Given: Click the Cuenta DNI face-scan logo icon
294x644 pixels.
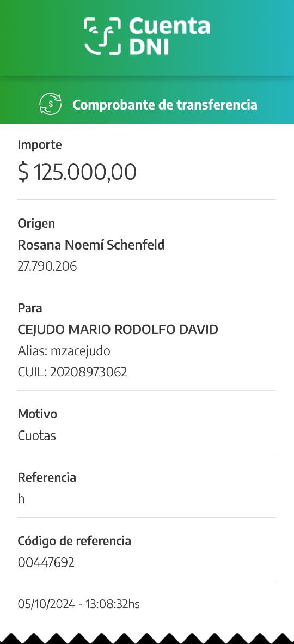Looking at the screenshot, I should click(x=103, y=36).
